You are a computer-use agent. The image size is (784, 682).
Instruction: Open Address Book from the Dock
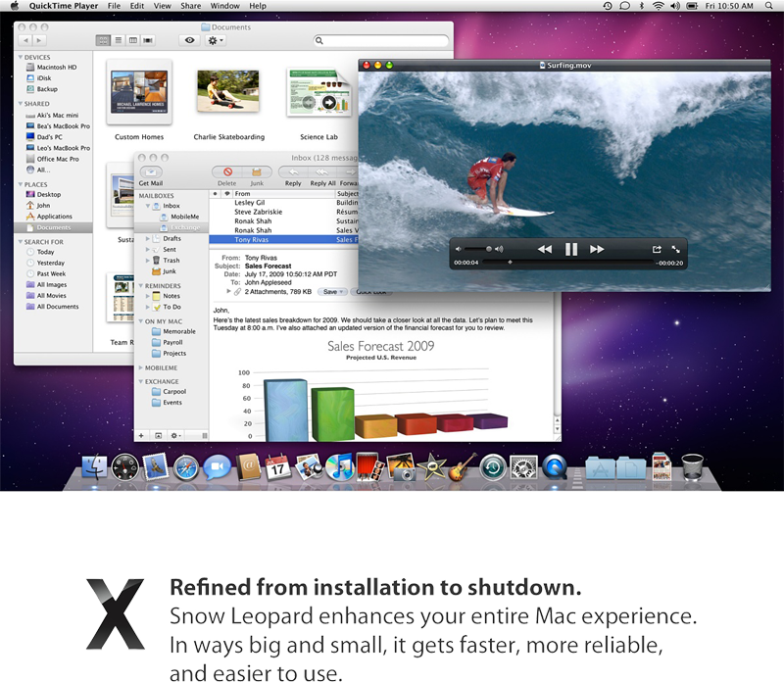(248, 467)
